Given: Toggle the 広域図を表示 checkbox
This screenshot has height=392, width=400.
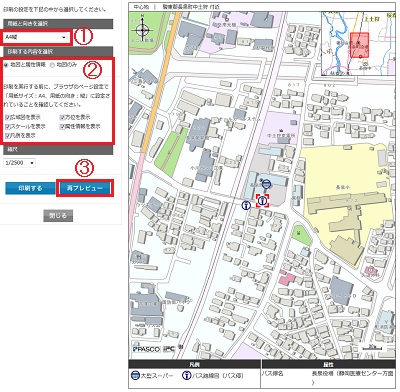Looking at the screenshot, I should click(x=8, y=117).
